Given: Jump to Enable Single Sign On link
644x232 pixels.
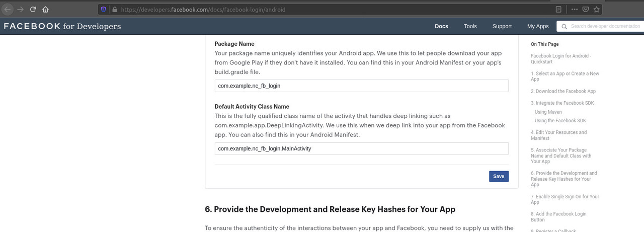Looking at the screenshot, I should tap(565, 199).
